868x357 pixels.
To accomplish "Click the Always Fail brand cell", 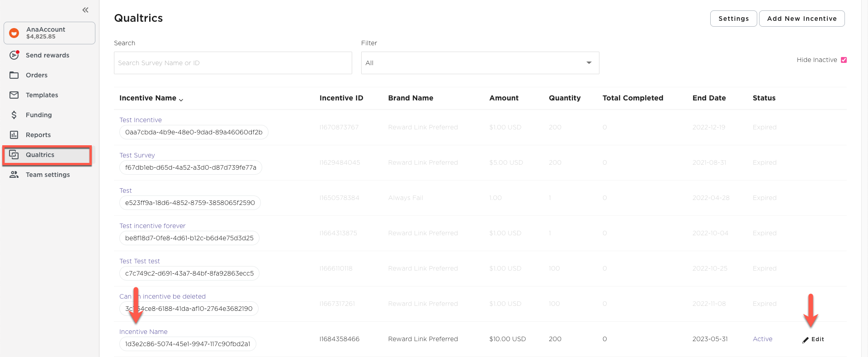I will pyautogui.click(x=406, y=198).
